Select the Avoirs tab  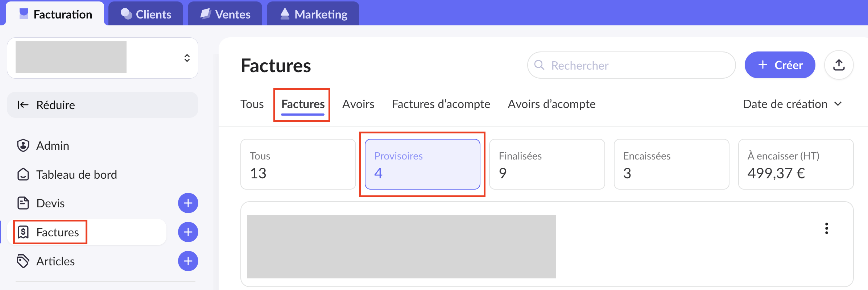358,104
